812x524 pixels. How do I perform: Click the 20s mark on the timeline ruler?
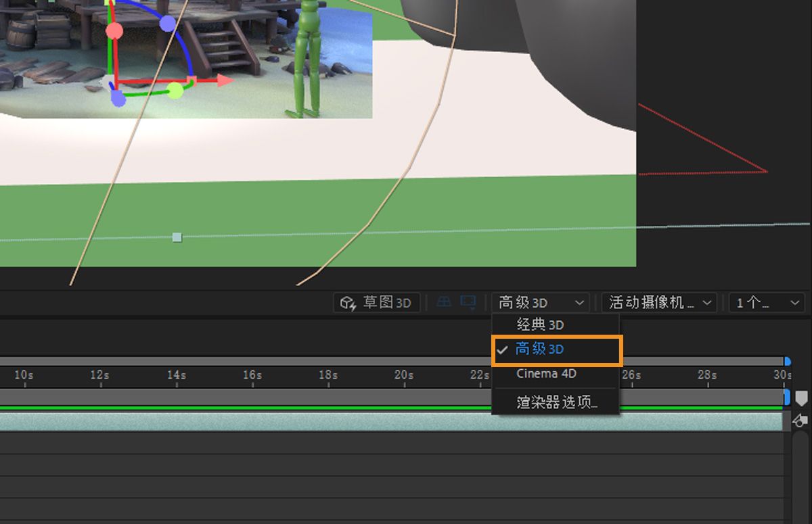pyautogui.click(x=403, y=375)
